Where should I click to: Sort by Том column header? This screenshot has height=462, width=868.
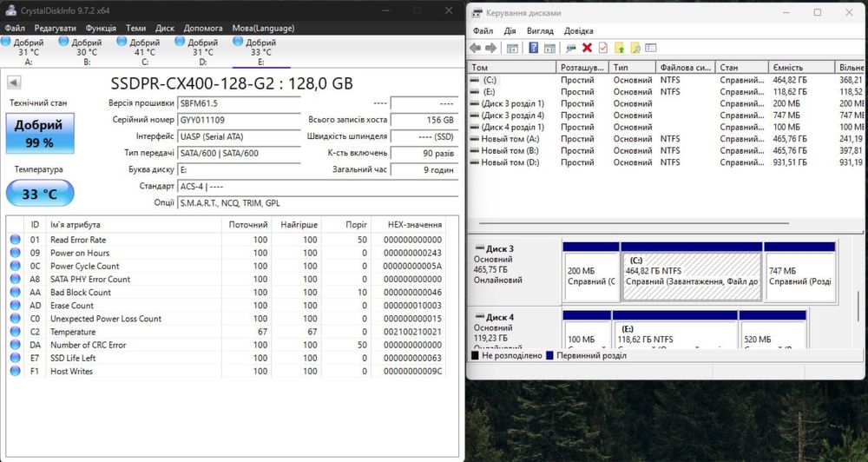512,67
